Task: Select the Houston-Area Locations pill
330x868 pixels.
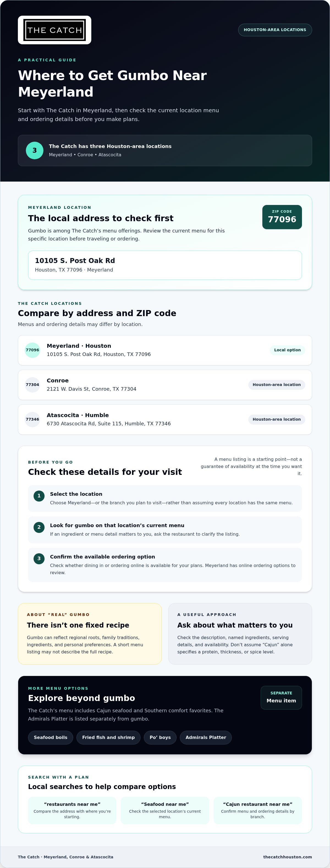Action: coord(275,30)
